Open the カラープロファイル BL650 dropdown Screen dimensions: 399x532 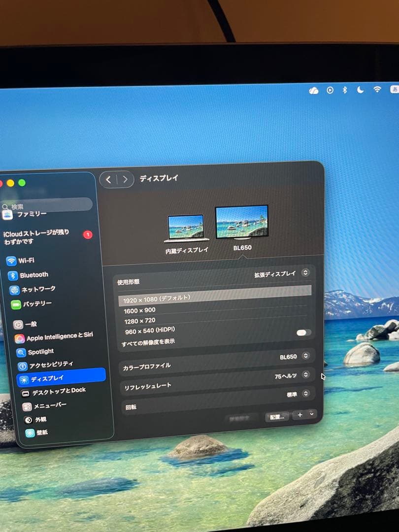[x=306, y=356]
